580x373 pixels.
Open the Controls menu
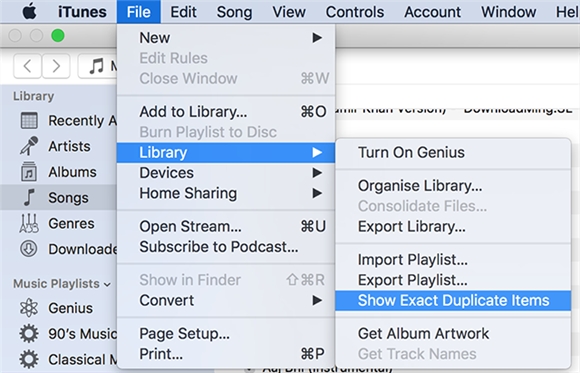point(355,12)
